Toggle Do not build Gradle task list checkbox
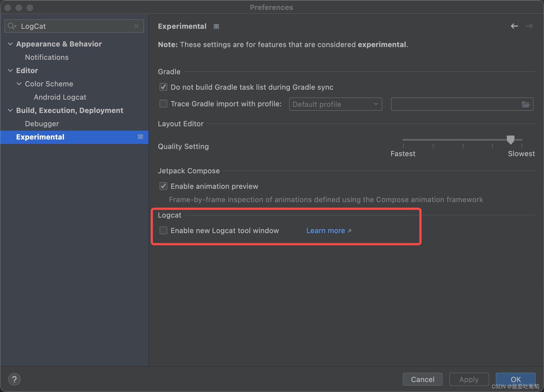The height and width of the screenshot is (392, 544). (x=164, y=87)
